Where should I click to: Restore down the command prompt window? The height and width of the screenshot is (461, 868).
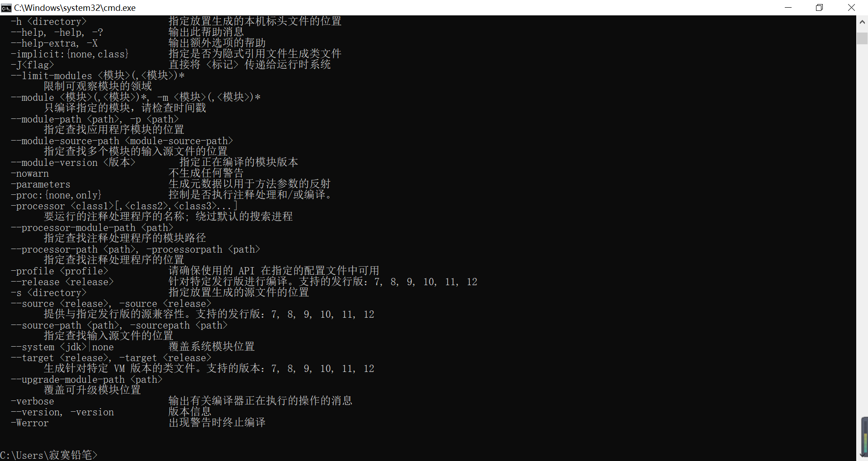(x=819, y=8)
